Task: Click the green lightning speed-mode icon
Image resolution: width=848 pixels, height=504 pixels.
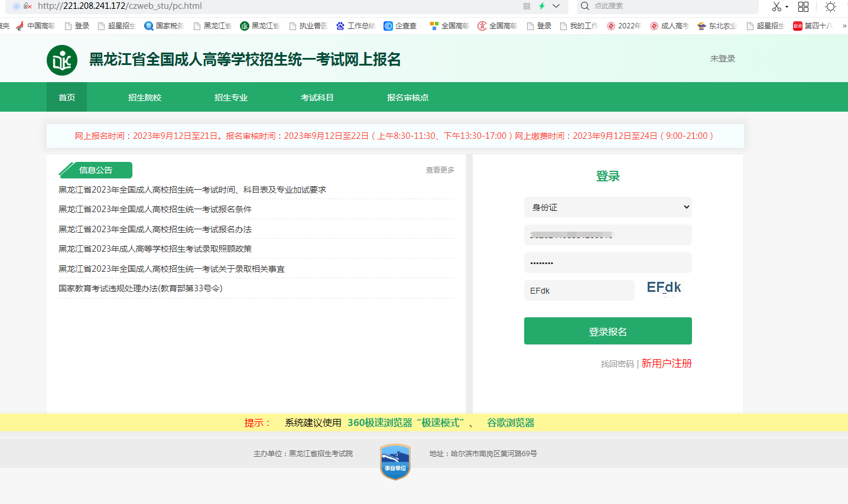Action: 541,6
